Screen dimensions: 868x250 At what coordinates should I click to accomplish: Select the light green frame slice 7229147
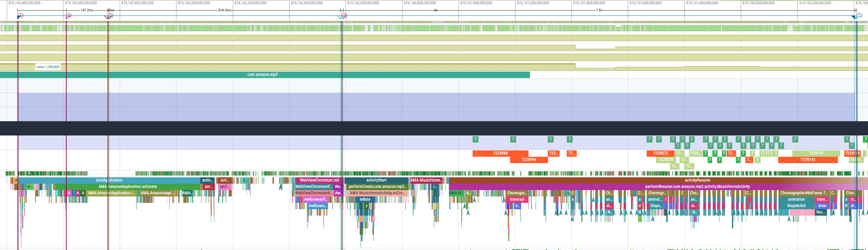[816, 153]
